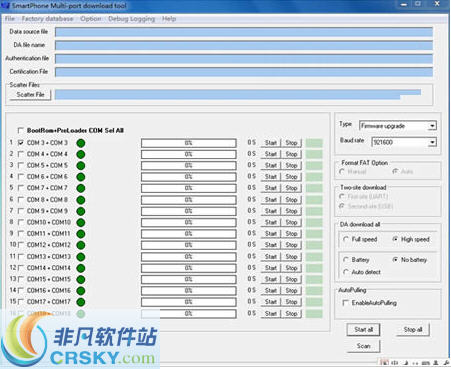Click the green circle next to COM 6
The image size is (451, 369).
point(81,177)
